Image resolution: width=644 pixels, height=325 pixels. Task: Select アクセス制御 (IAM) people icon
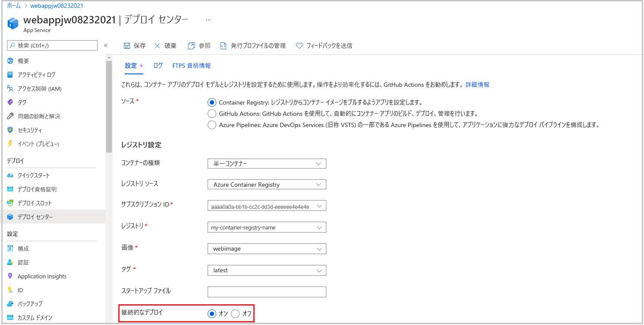[10, 89]
